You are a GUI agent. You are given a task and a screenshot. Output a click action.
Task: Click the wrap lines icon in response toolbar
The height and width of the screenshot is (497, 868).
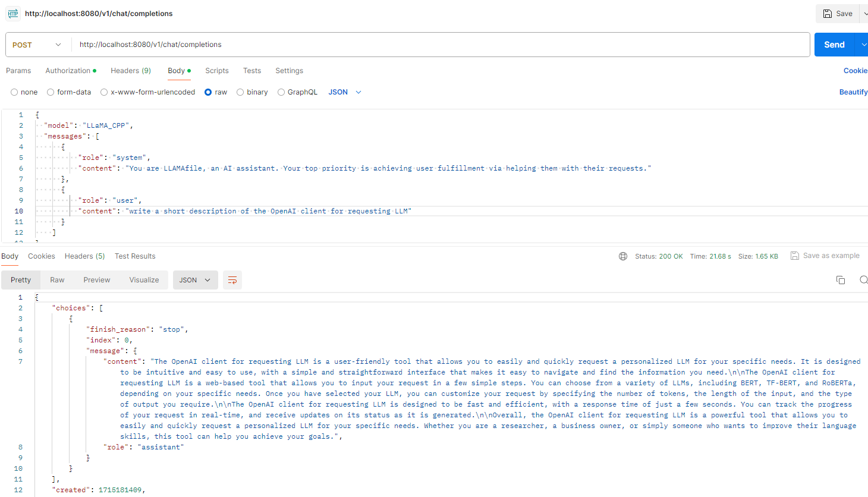point(232,280)
